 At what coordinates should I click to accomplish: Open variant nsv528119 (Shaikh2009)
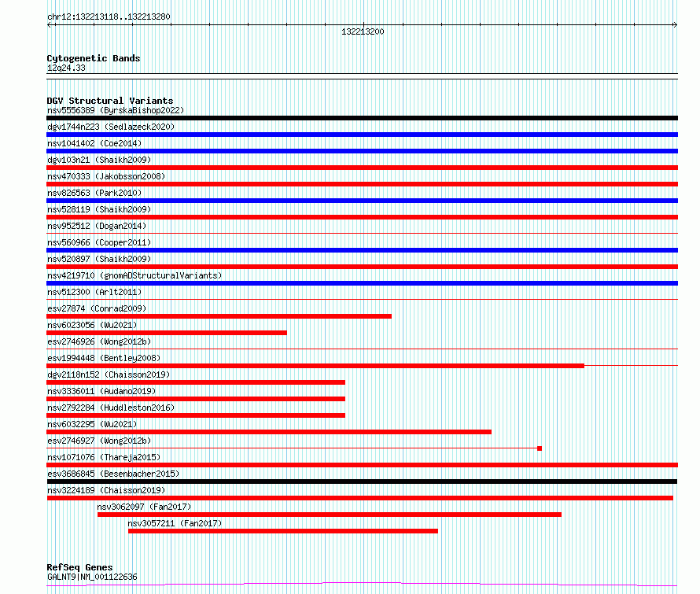click(99, 209)
